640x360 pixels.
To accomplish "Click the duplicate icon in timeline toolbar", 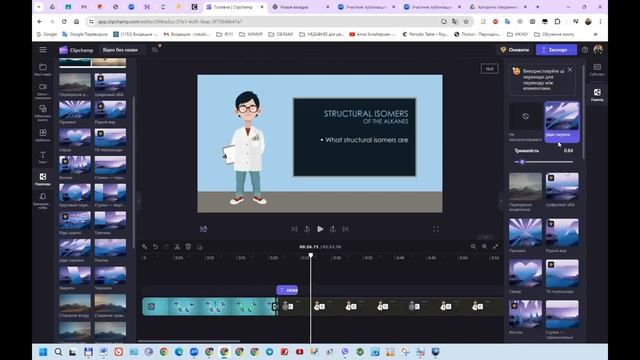I will coord(200,247).
